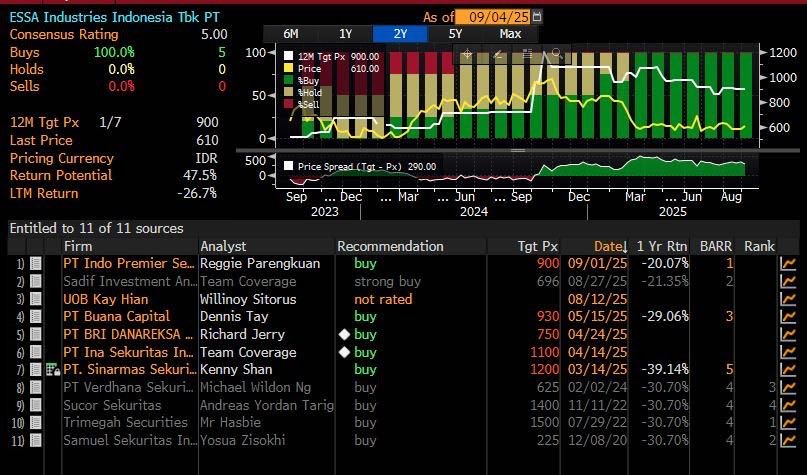This screenshot has width=807, height=475.
Task: Select the 'strong buy' recommendation for Sadif
Action: click(388, 282)
